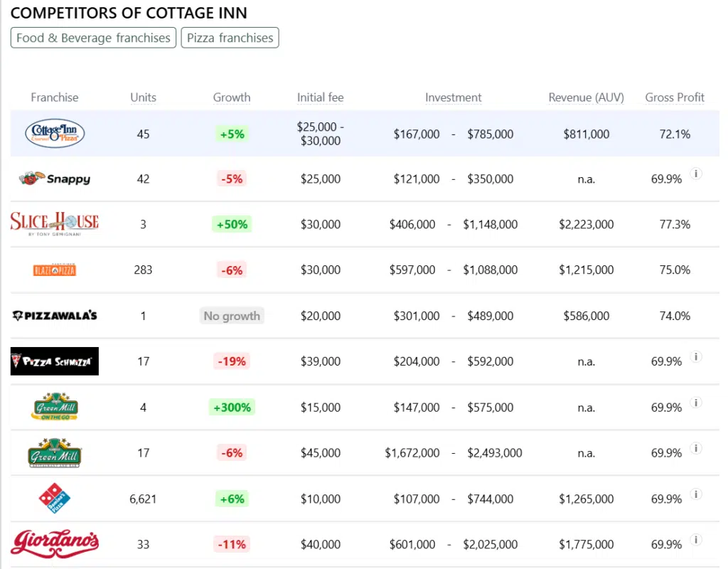
Task: Click the Revenue (AUV) column header
Action: [x=586, y=97]
